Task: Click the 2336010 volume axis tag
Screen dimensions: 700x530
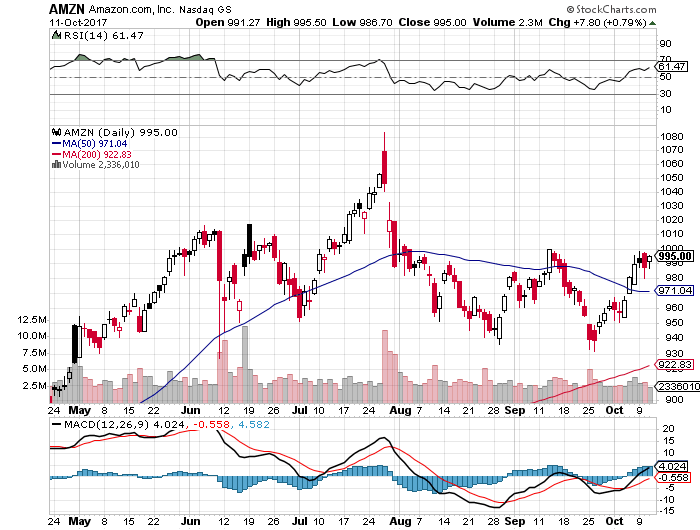Action: pyautogui.click(x=677, y=386)
